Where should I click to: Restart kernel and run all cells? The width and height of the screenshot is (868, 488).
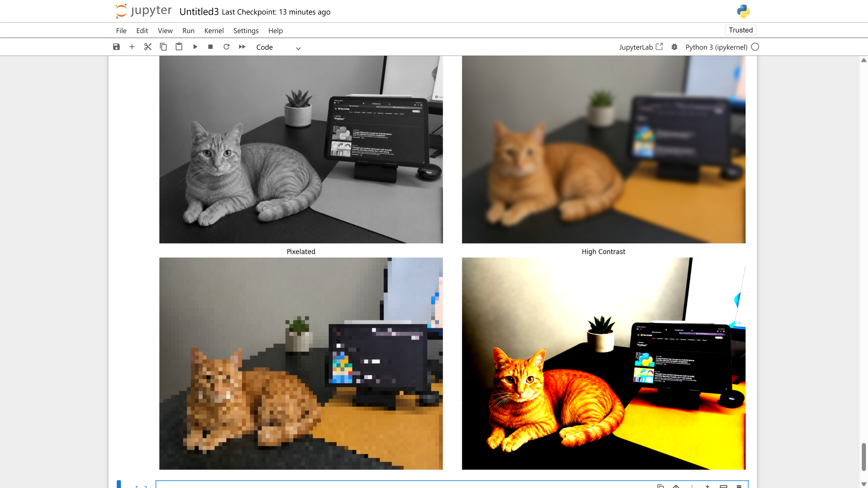242,47
